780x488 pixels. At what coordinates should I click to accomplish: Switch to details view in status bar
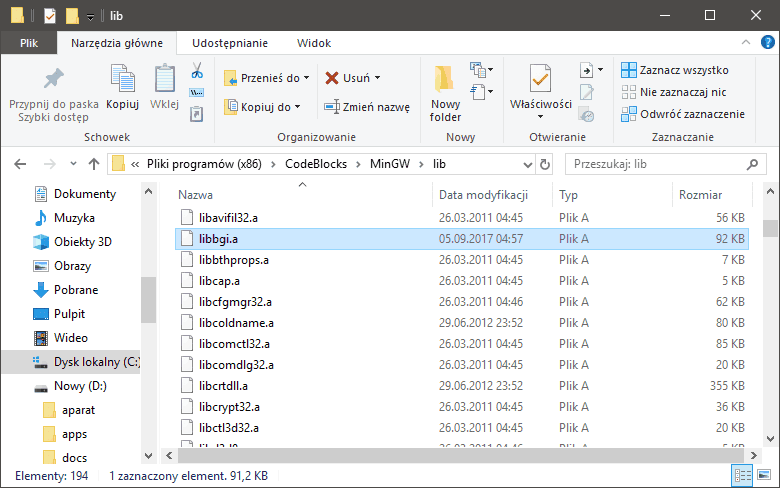pos(744,475)
